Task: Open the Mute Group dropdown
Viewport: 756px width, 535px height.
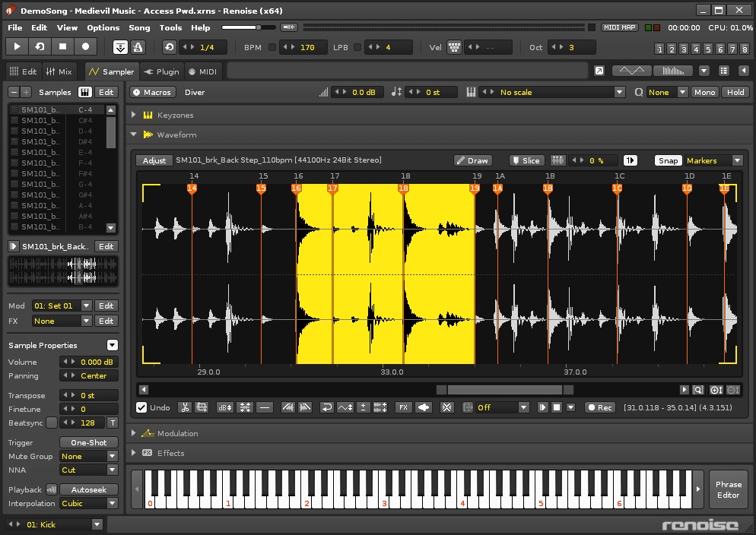Action: 113,457
